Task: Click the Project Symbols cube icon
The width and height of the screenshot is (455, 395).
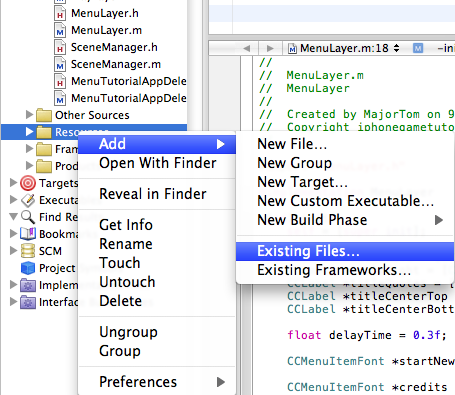Action: tap(28, 268)
